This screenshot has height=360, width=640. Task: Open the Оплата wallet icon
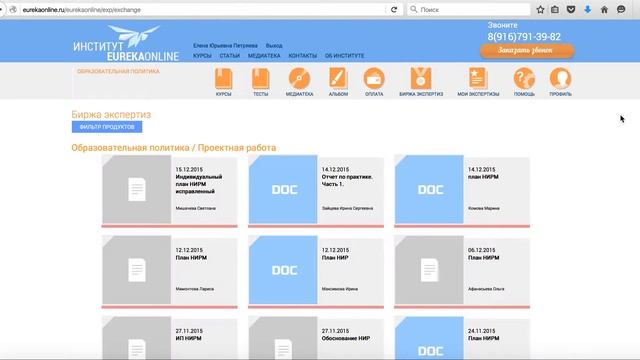[374, 78]
